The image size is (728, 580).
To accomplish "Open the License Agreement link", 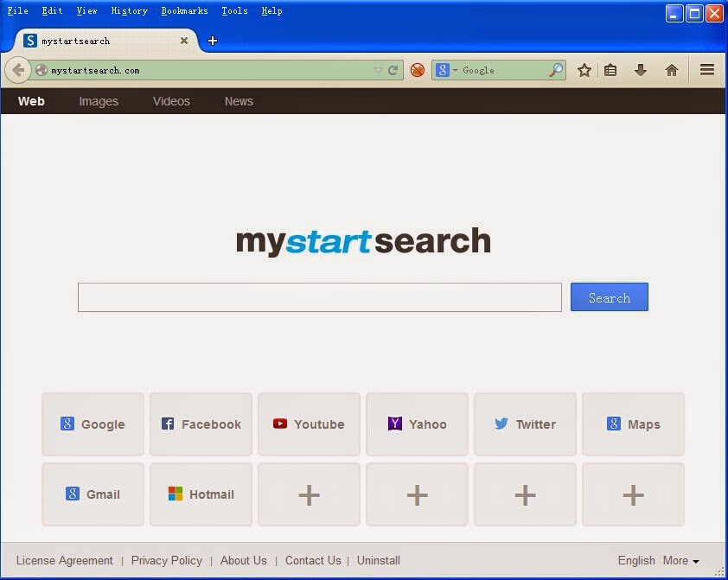I will (x=65, y=560).
